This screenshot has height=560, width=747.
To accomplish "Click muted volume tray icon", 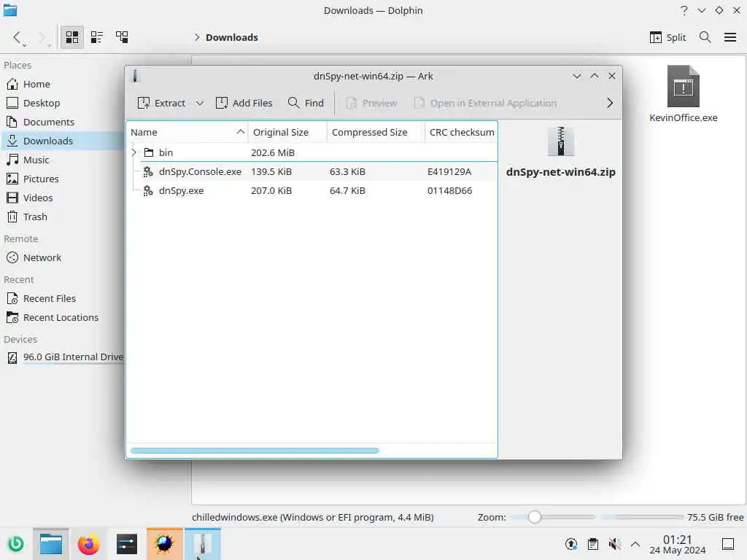I will (614, 544).
